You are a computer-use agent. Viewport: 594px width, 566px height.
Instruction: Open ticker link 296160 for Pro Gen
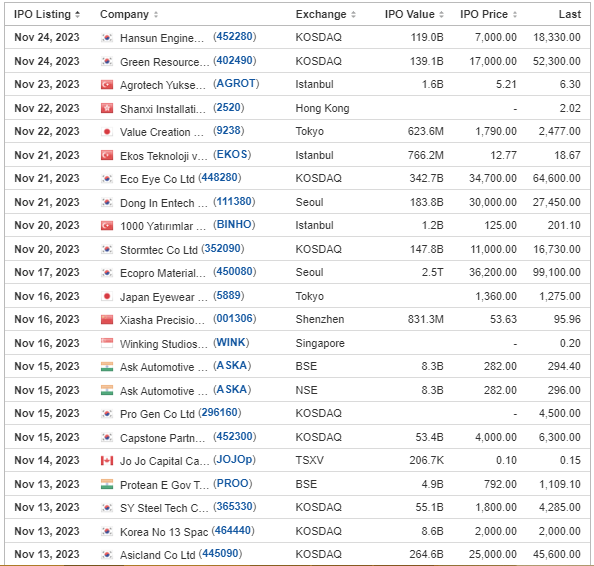220,412
